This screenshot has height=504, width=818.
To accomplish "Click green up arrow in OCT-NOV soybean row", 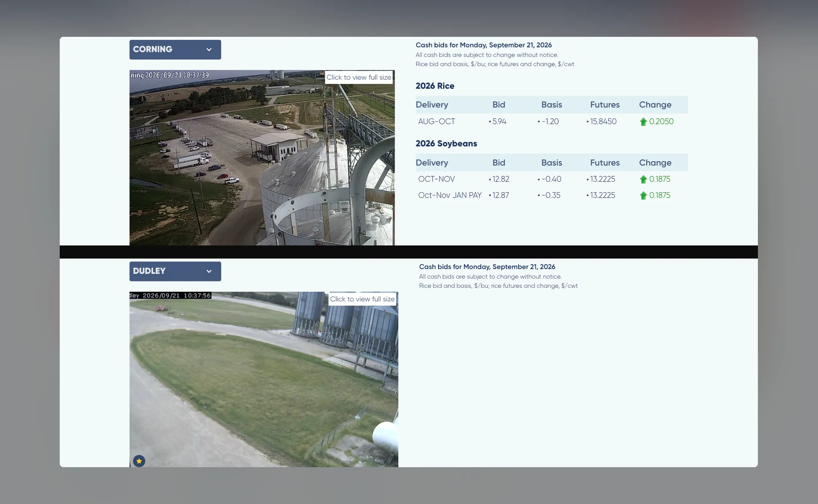I will 643,179.
